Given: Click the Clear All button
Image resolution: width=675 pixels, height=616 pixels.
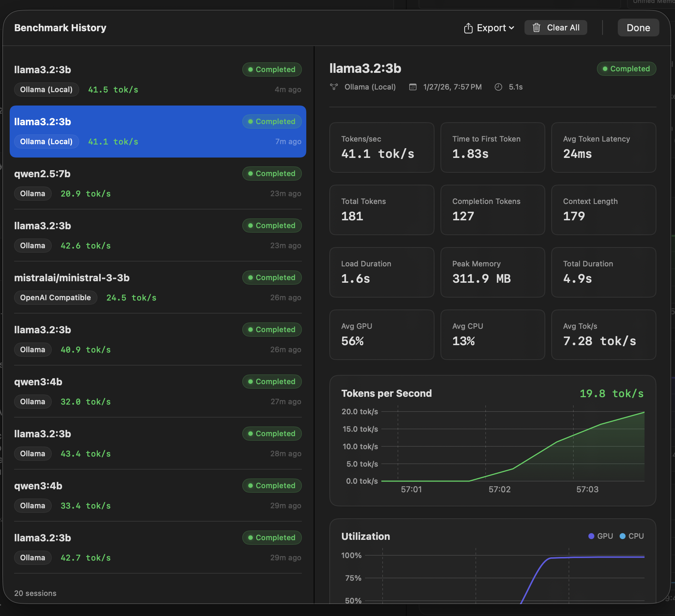Looking at the screenshot, I should (556, 27).
